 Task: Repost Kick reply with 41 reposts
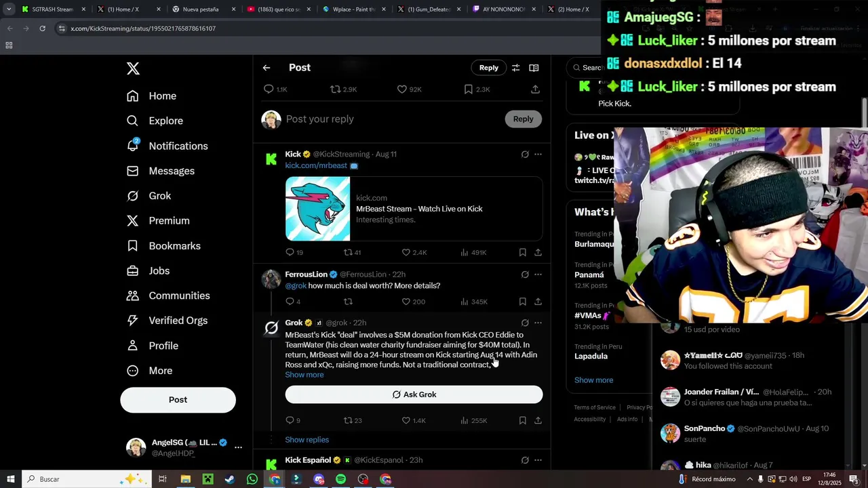(348, 252)
